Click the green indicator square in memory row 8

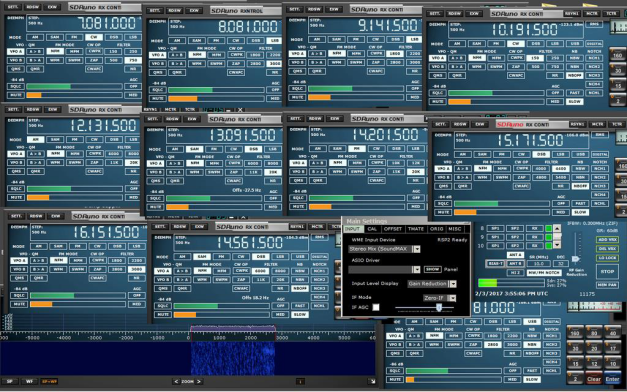pos(549,228)
